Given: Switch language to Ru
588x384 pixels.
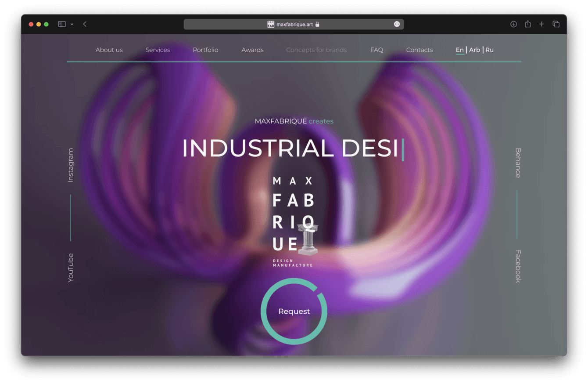Looking at the screenshot, I should pos(489,50).
